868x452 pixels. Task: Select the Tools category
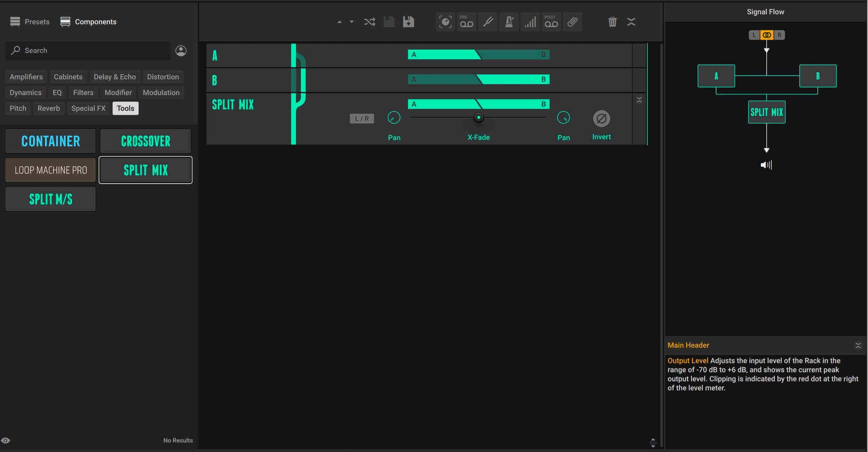click(125, 108)
